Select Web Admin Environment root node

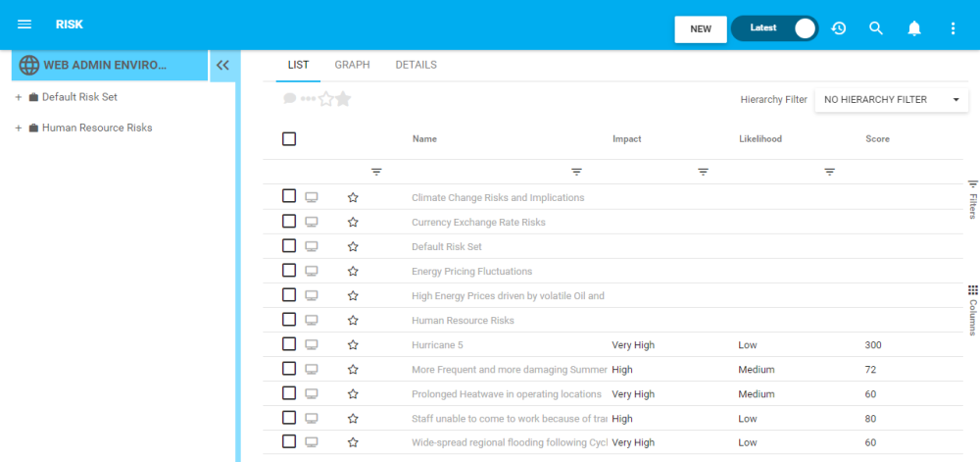110,65
